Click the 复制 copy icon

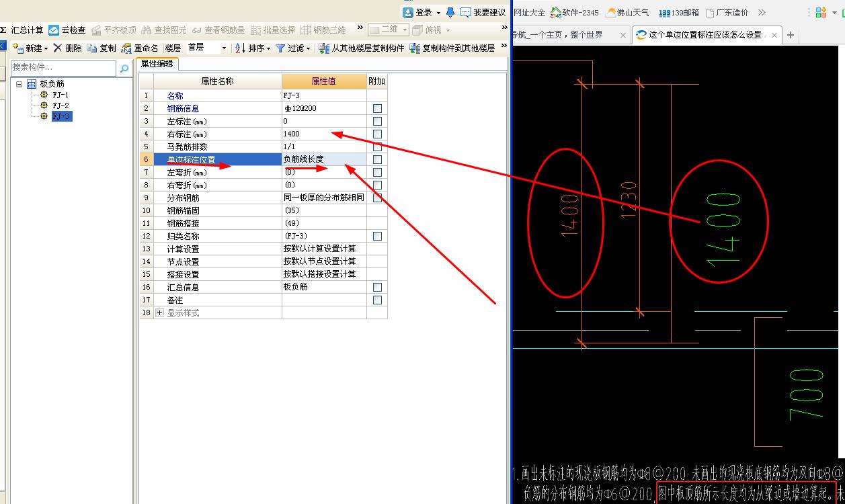click(x=92, y=48)
